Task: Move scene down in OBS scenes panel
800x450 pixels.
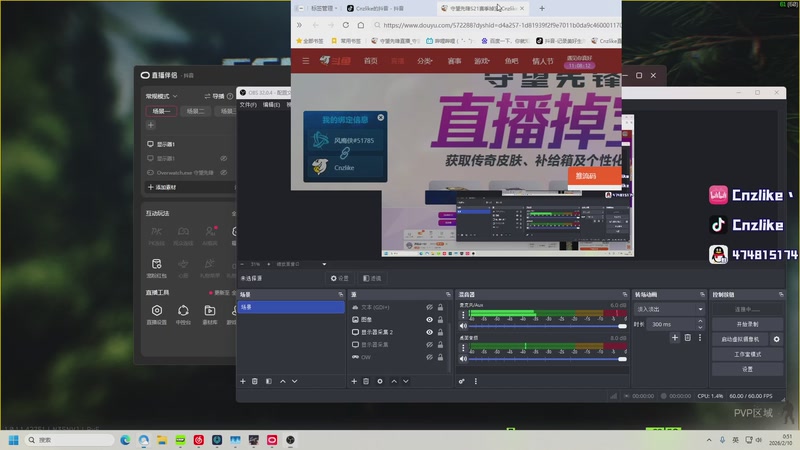Action: tap(294, 381)
